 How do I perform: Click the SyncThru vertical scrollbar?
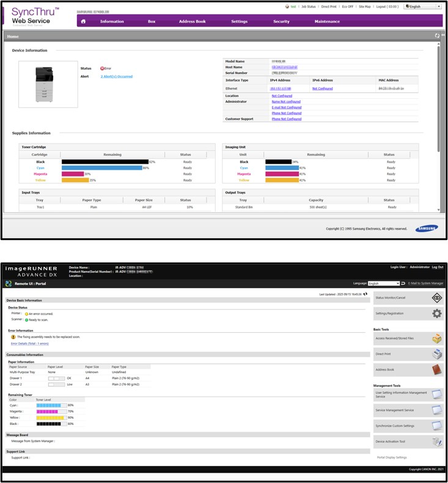(438, 98)
